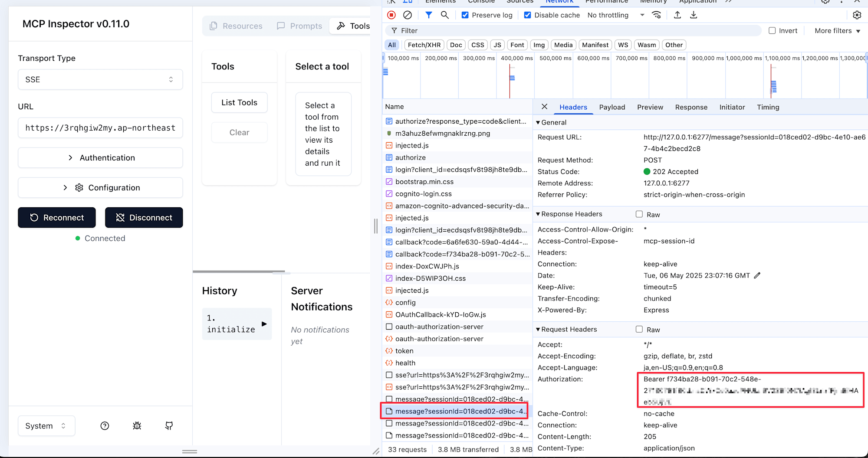Click the network Filter text field
868x458 pixels.
coord(573,31)
